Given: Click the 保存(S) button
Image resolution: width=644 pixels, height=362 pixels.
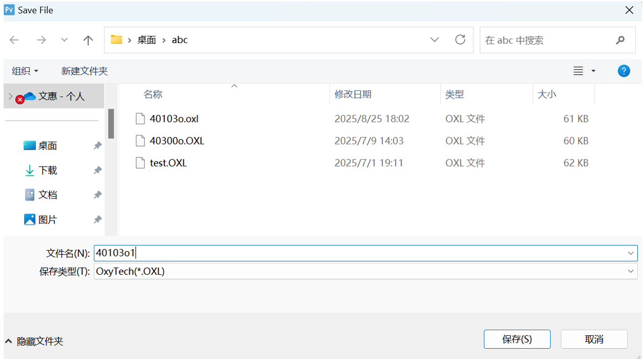Looking at the screenshot, I should coord(517,339).
